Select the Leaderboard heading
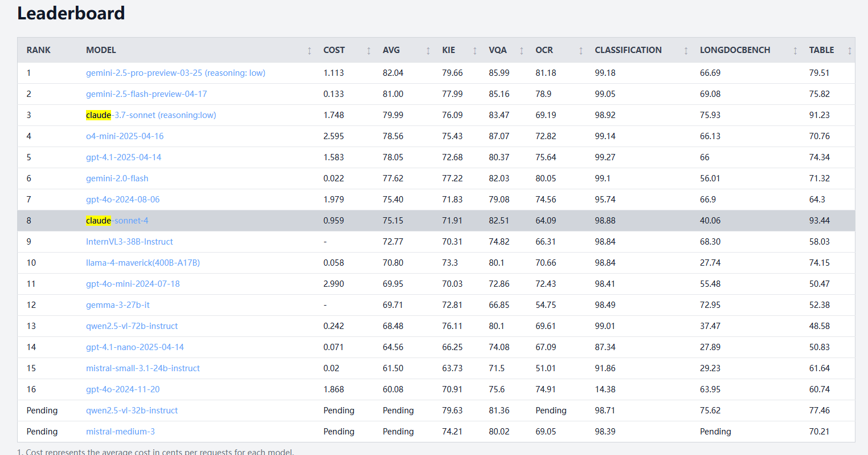The width and height of the screenshot is (868, 455). [71, 13]
